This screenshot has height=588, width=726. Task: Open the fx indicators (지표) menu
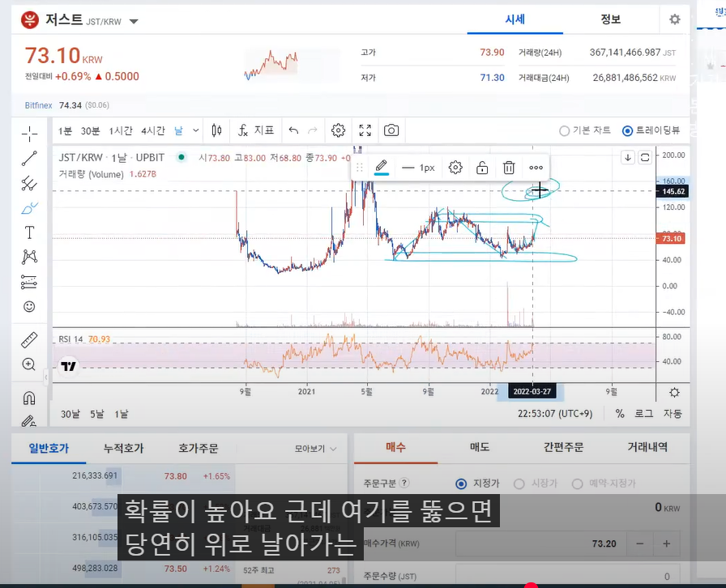pyautogui.click(x=256, y=130)
